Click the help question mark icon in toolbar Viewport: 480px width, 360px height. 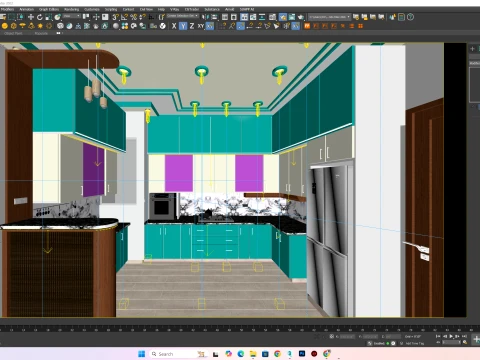click(410, 17)
